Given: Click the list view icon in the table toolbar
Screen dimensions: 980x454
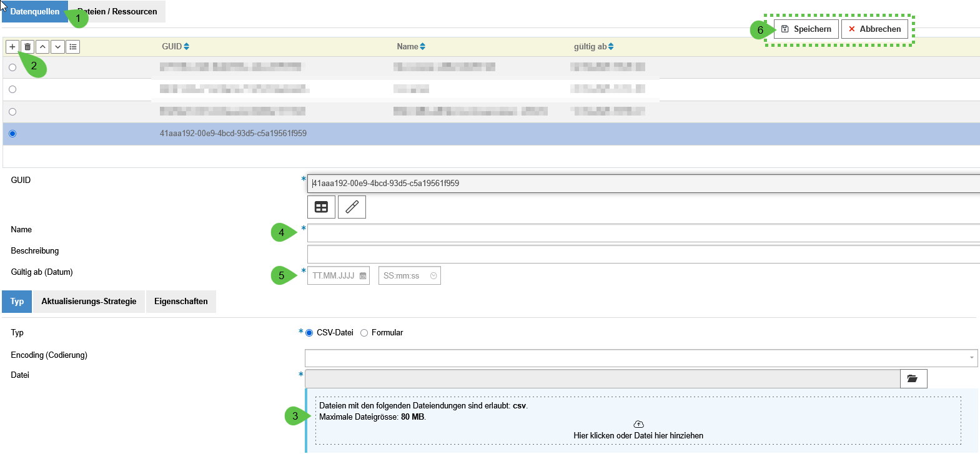Looking at the screenshot, I should point(73,47).
